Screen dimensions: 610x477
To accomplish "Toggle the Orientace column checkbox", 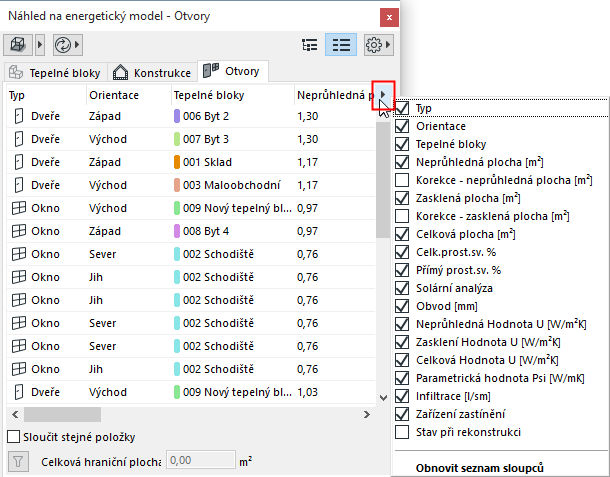I will (402, 126).
